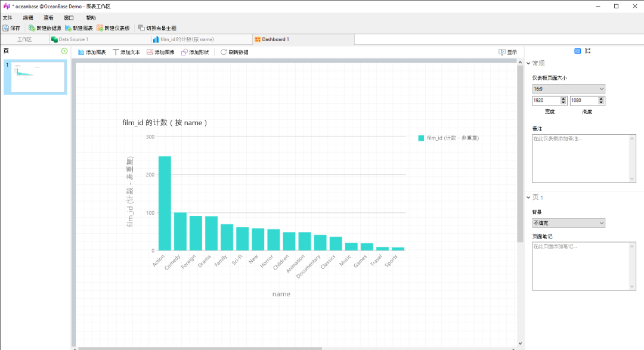Insert an image (添加图像)

(x=160, y=52)
